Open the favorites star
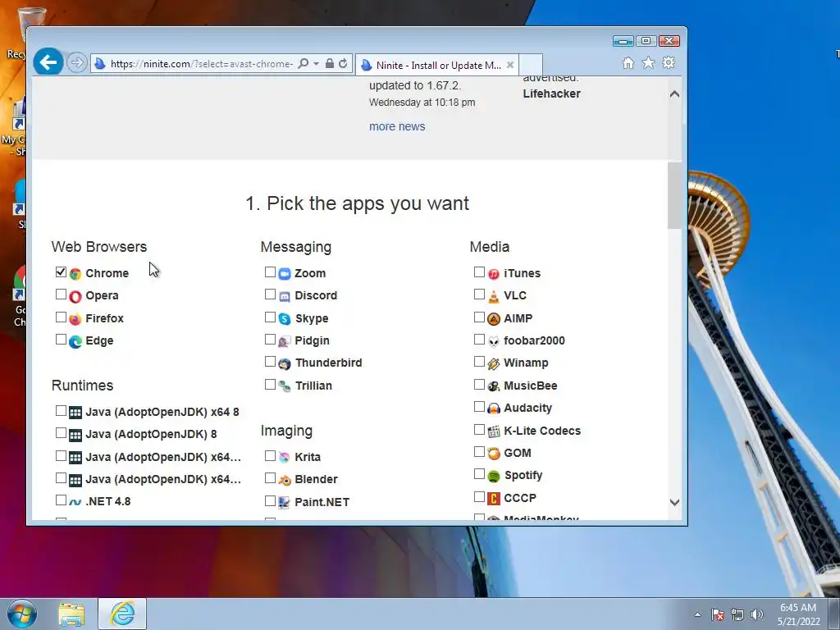Viewport: 840px width, 630px height. (648, 63)
